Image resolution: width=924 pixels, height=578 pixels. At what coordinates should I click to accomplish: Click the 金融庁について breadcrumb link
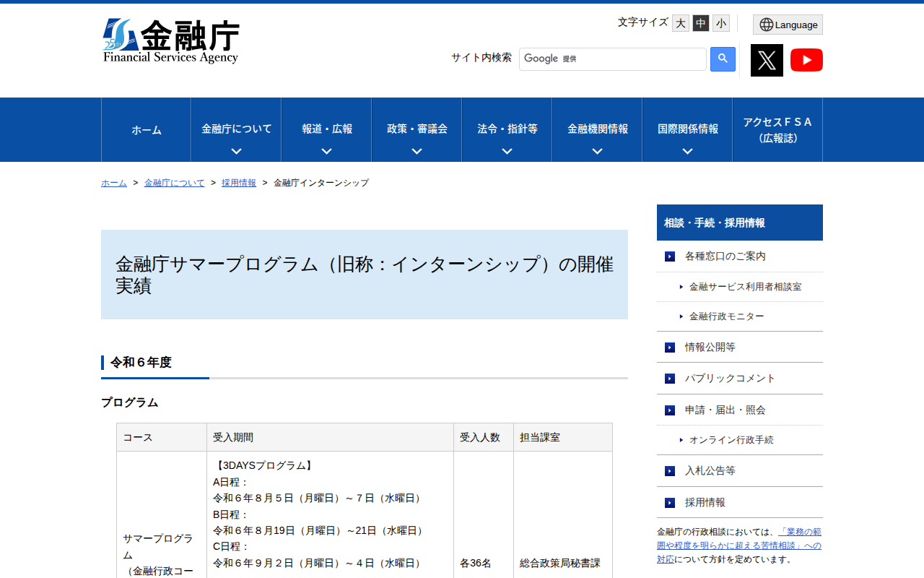coord(175,183)
